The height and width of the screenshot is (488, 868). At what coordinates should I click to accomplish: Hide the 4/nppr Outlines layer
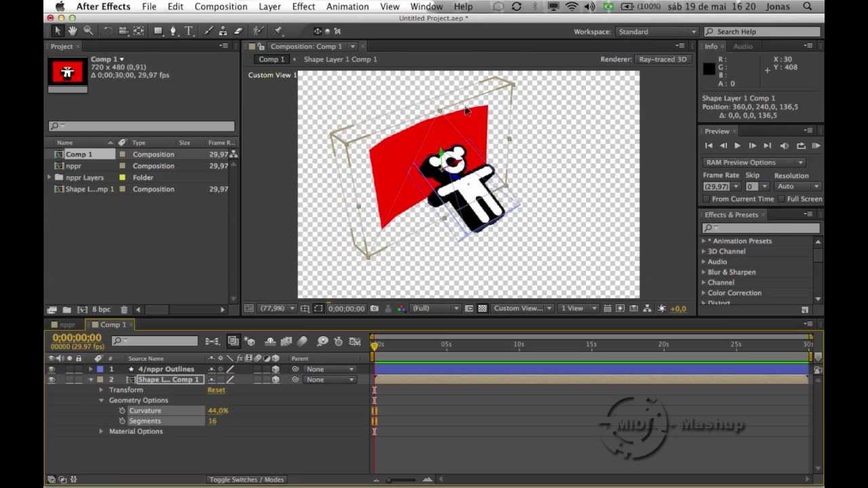(x=52, y=369)
